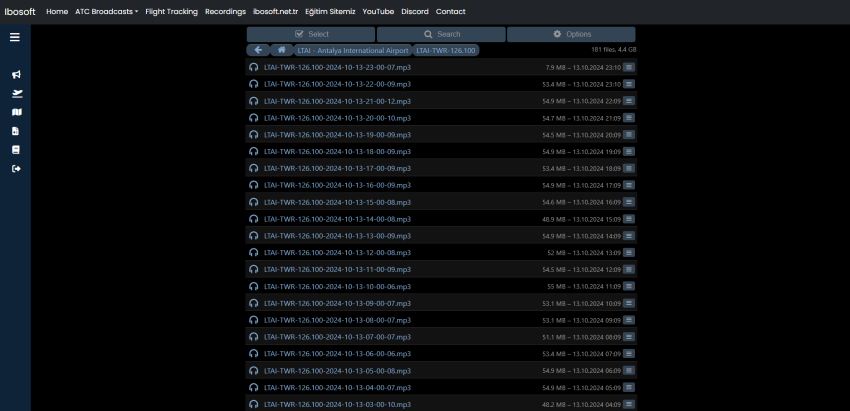Open the Options gear panel

[571, 34]
